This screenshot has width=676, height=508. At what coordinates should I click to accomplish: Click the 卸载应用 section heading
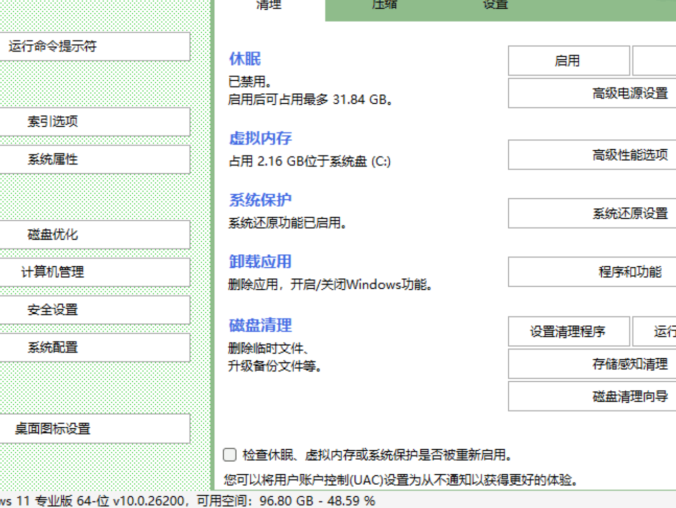click(x=260, y=262)
